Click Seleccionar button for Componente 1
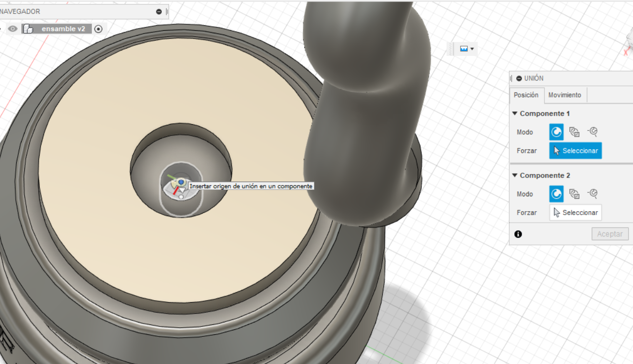Viewport: 633px width, 364px height. (x=576, y=150)
